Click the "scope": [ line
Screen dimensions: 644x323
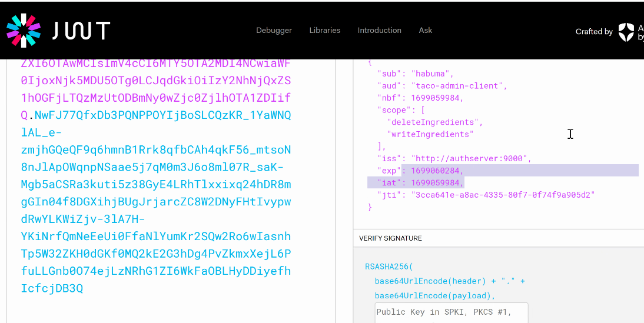[x=401, y=110]
